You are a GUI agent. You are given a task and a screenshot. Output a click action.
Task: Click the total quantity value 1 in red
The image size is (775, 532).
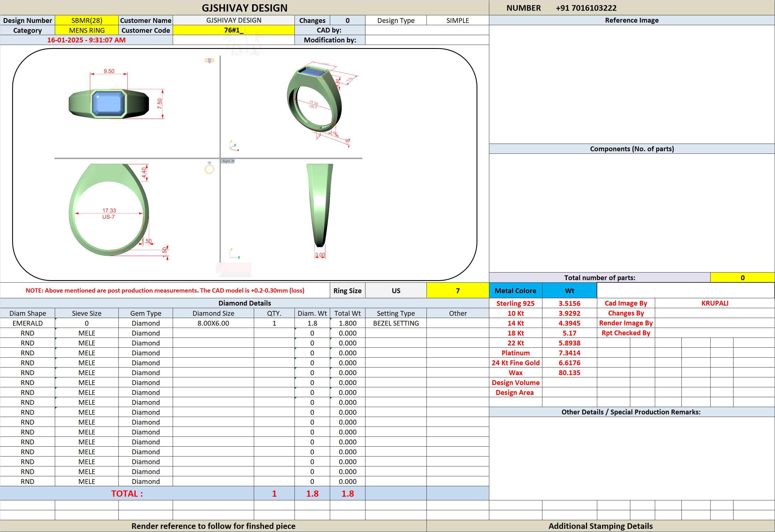click(274, 493)
